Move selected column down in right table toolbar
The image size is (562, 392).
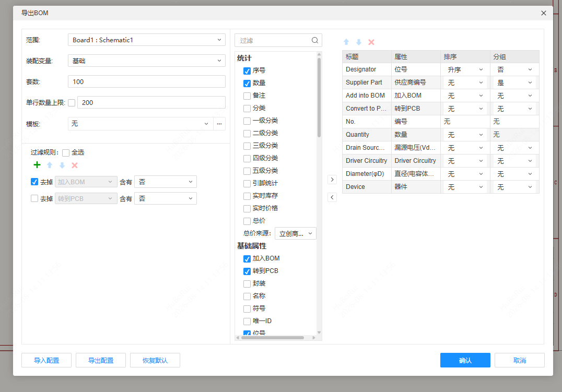point(359,42)
